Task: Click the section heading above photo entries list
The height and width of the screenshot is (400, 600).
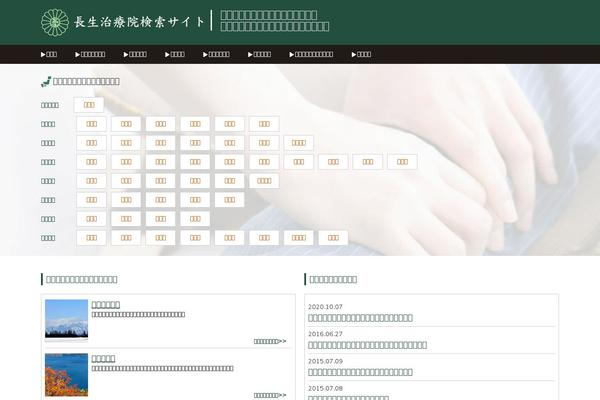Action: [x=82, y=279]
